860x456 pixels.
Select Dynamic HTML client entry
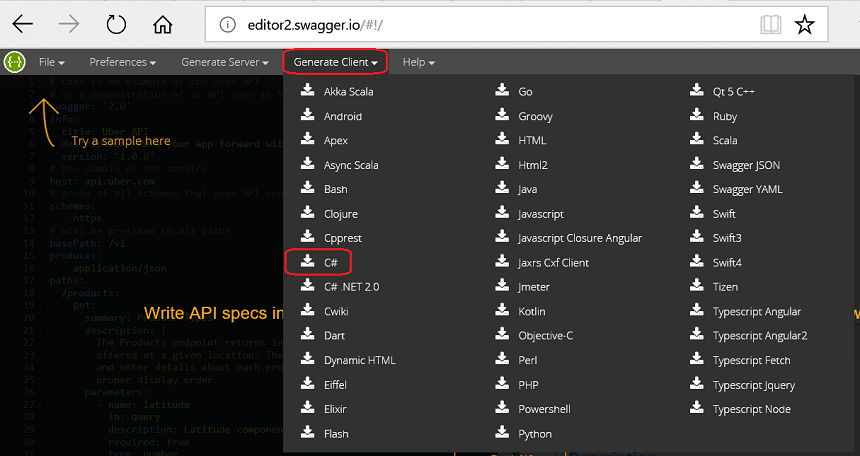tap(360, 361)
